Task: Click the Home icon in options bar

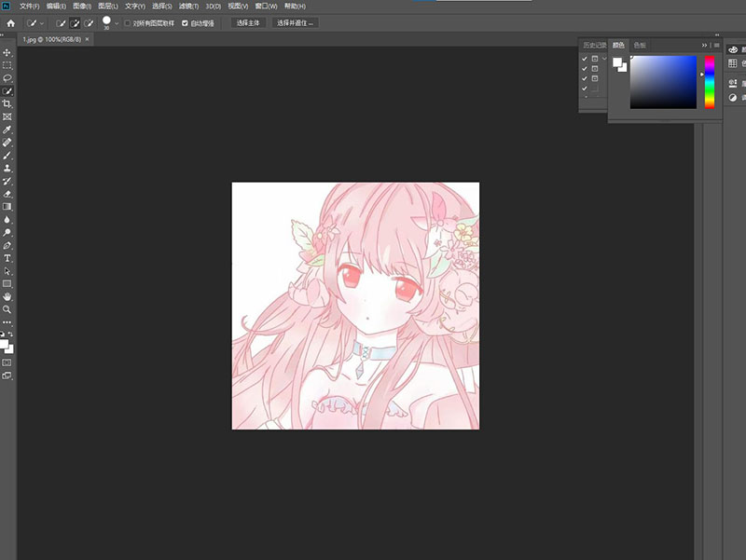Action: [10, 21]
